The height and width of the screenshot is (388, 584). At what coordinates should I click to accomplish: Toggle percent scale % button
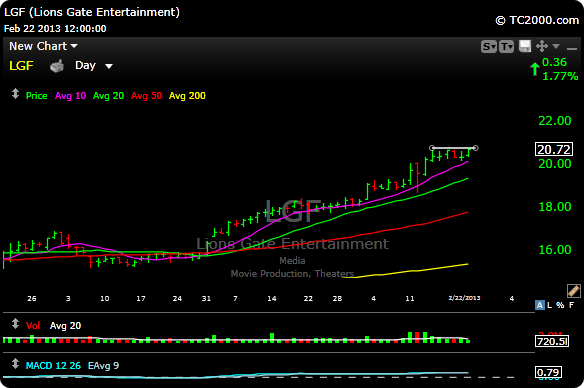(560, 305)
